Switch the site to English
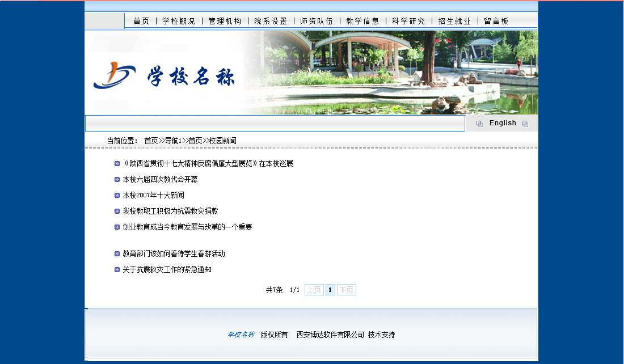Viewport: 624px width, 364px height. pyautogui.click(x=503, y=123)
